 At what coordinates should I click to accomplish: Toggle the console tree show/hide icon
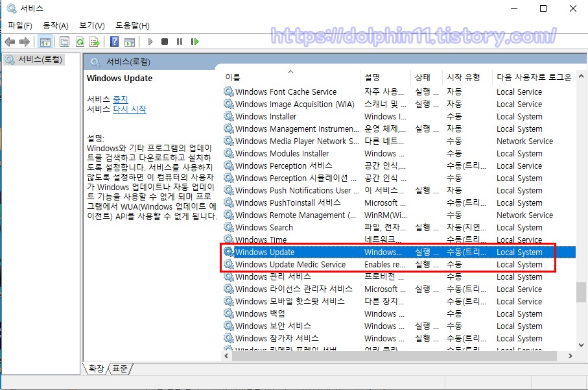(x=45, y=42)
